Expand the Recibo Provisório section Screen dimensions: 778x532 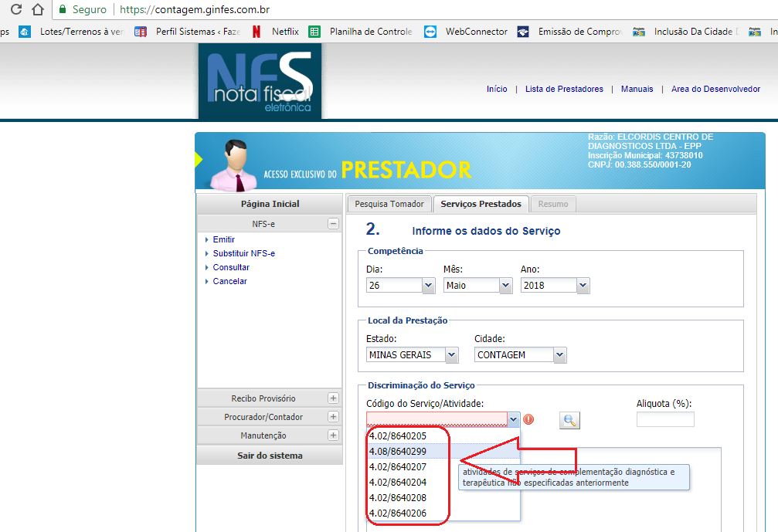[334, 398]
